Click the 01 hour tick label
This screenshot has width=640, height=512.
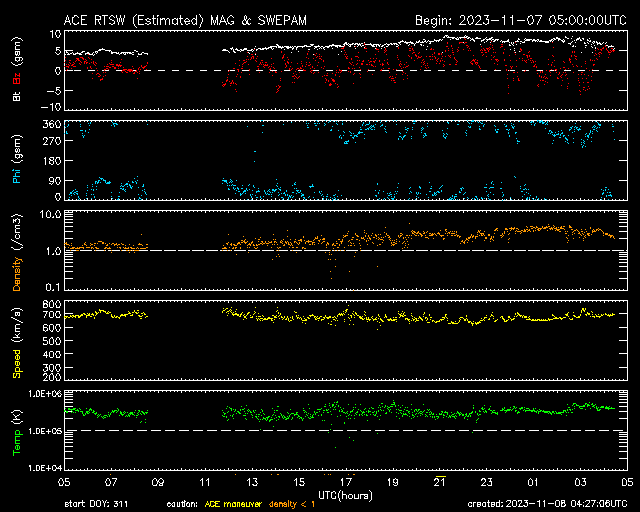point(533,481)
